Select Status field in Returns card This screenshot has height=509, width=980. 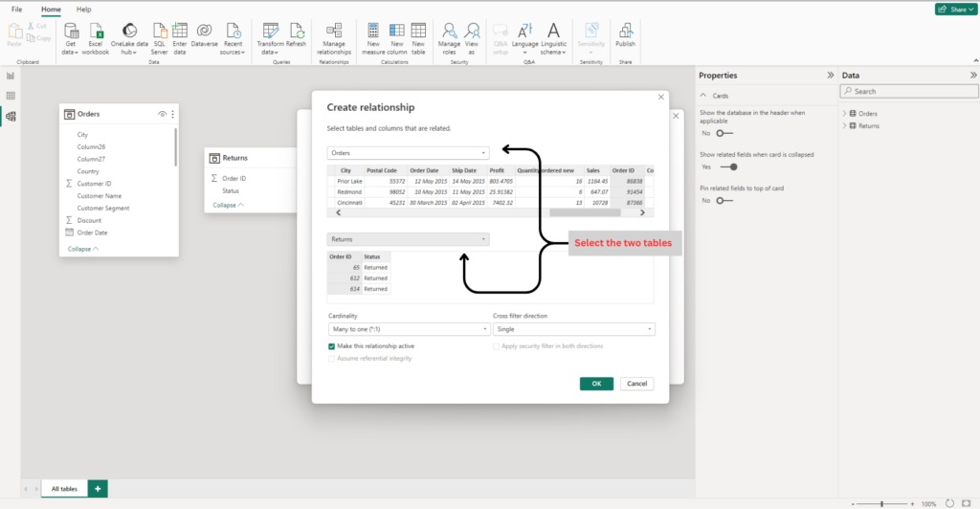point(231,190)
